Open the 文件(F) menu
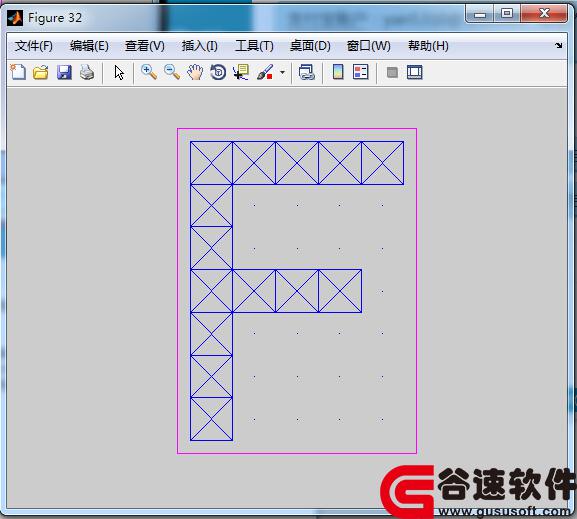This screenshot has height=519, width=577. click(x=33, y=46)
